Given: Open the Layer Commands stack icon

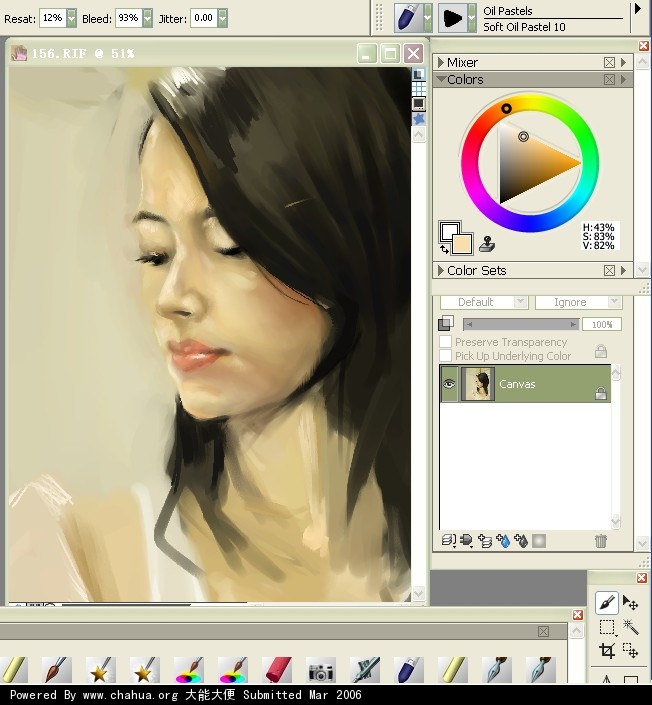Looking at the screenshot, I should [x=448, y=540].
